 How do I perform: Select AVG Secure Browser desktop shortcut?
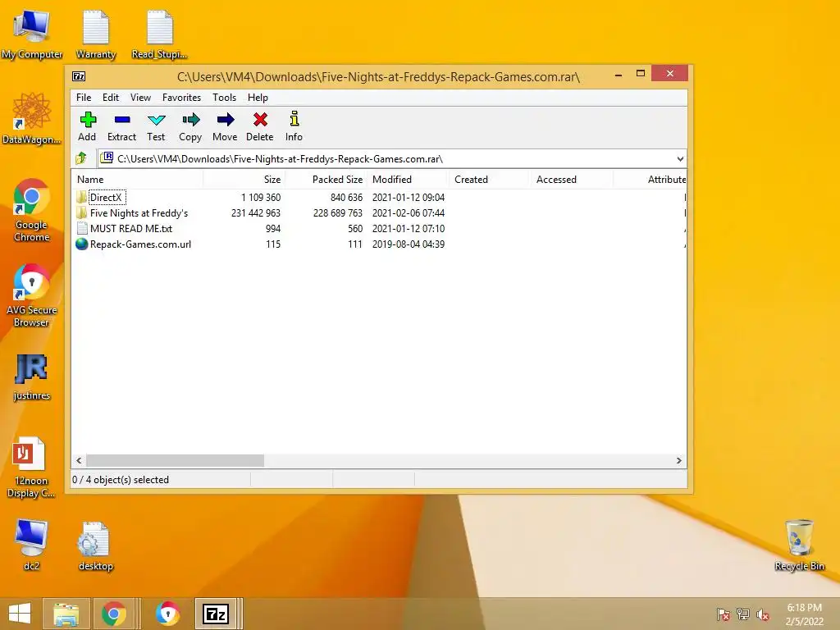pos(32,295)
